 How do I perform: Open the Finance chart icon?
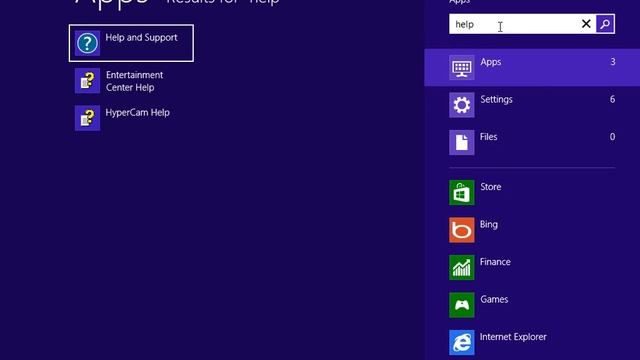pyautogui.click(x=462, y=267)
